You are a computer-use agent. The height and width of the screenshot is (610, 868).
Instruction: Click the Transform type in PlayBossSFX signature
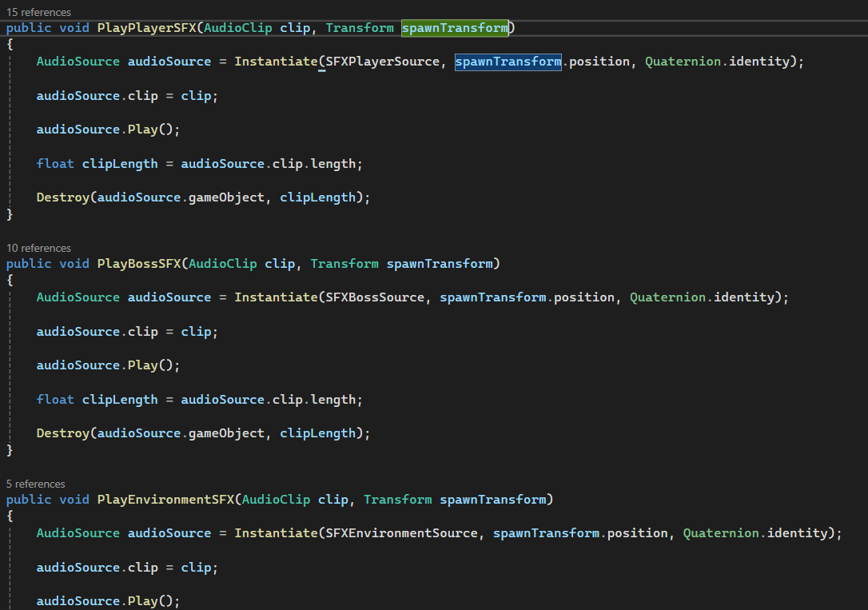click(344, 264)
